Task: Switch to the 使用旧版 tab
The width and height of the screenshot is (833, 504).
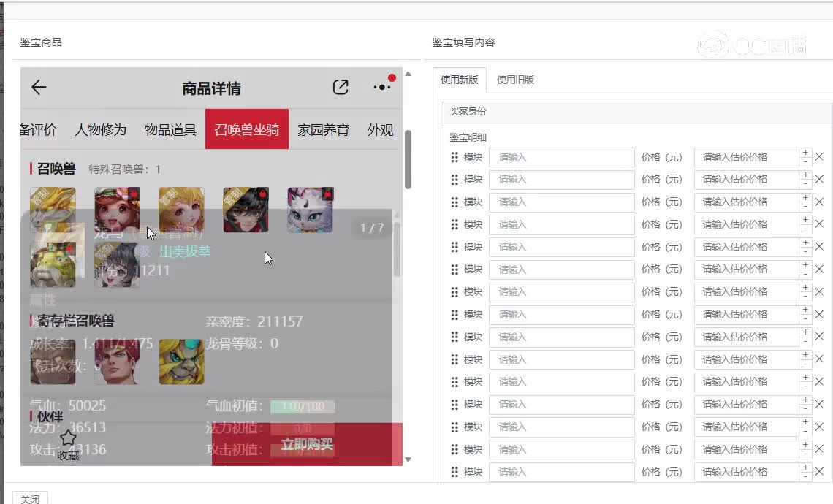Action: point(515,80)
